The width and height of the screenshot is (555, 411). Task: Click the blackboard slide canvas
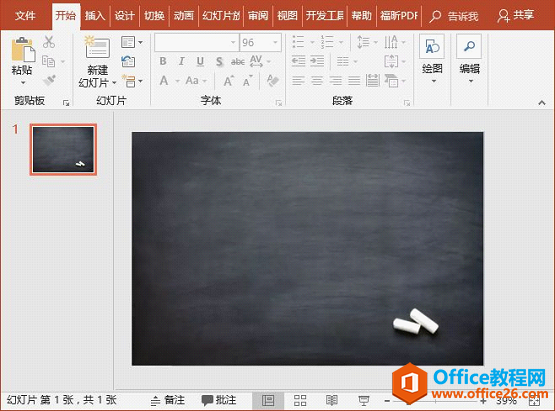pyautogui.click(x=307, y=249)
